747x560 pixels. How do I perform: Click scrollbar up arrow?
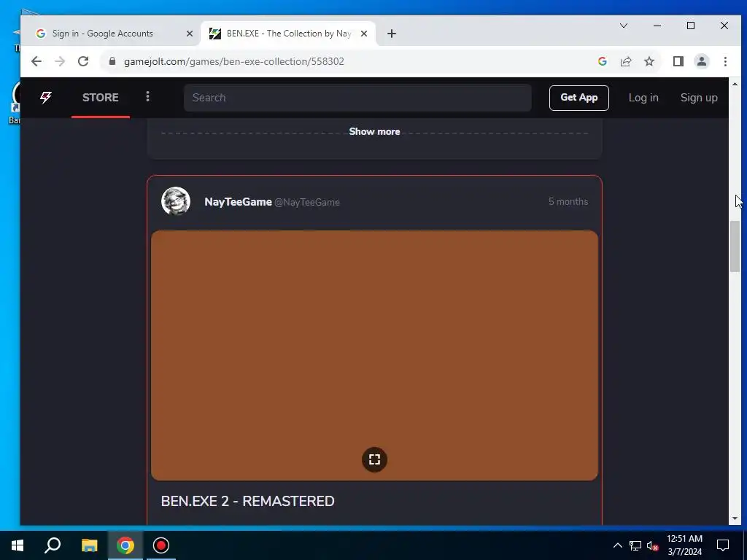point(735,85)
